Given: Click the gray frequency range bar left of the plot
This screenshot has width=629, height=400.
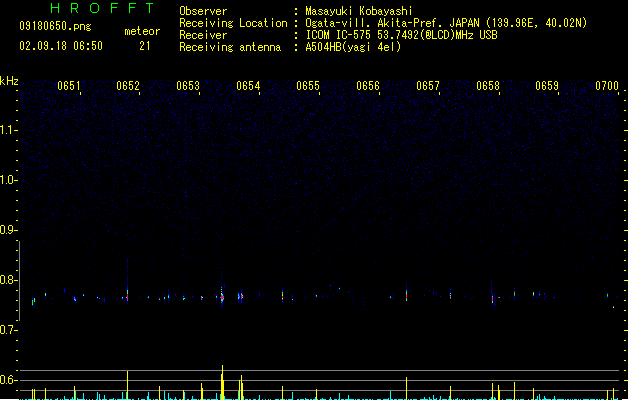Looking at the screenshot, I should click(x=19, y=281).
